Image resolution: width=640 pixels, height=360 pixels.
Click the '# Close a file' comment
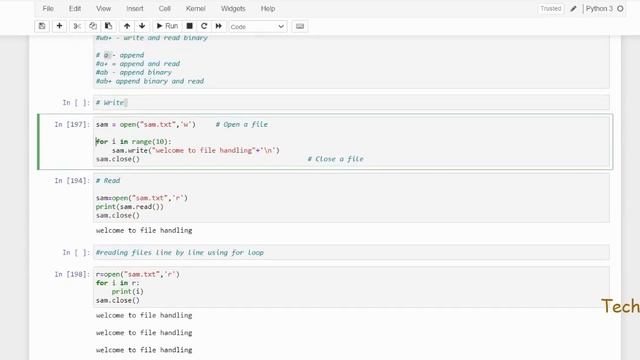(336, 159)
